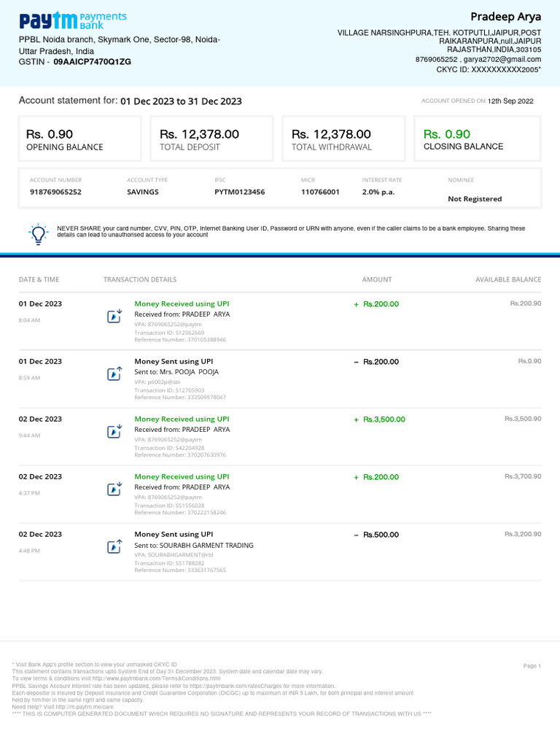The width and height of the screenshot is (560, 747).
Task: Open the paytmbank.com Terms & Conditions link
Action: click(x=156, y=678)
